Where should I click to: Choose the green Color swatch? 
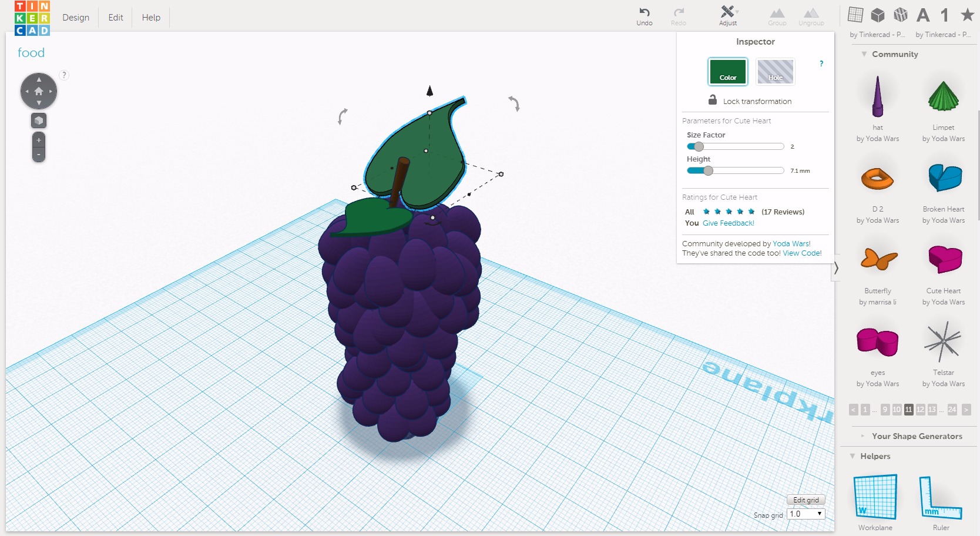click(x=728, y=72)
